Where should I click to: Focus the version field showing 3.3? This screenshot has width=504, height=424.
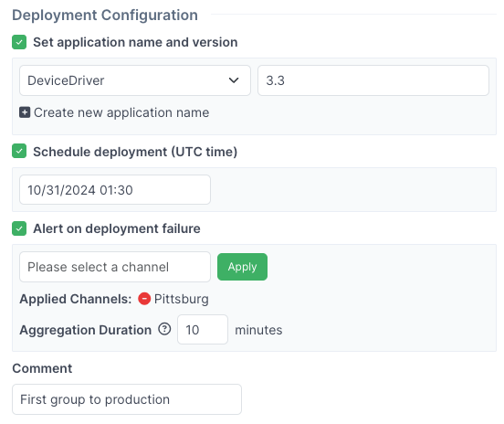[x=373, y=80]
